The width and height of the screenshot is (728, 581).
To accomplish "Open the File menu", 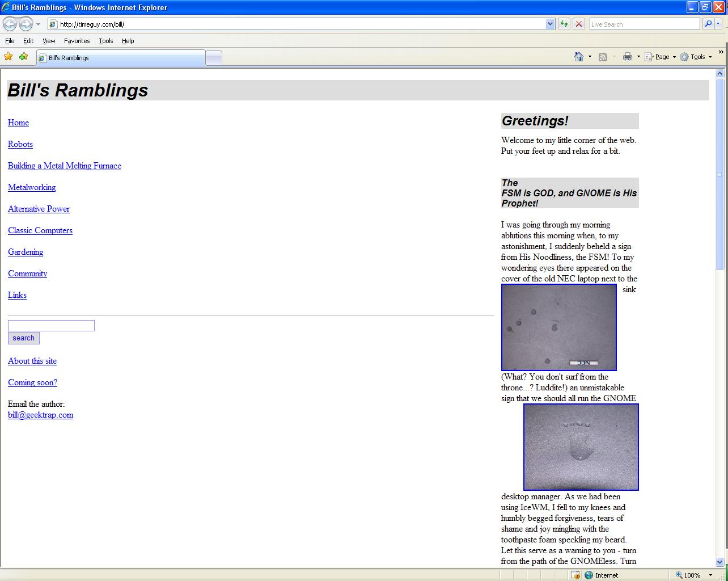I will 10,41.
